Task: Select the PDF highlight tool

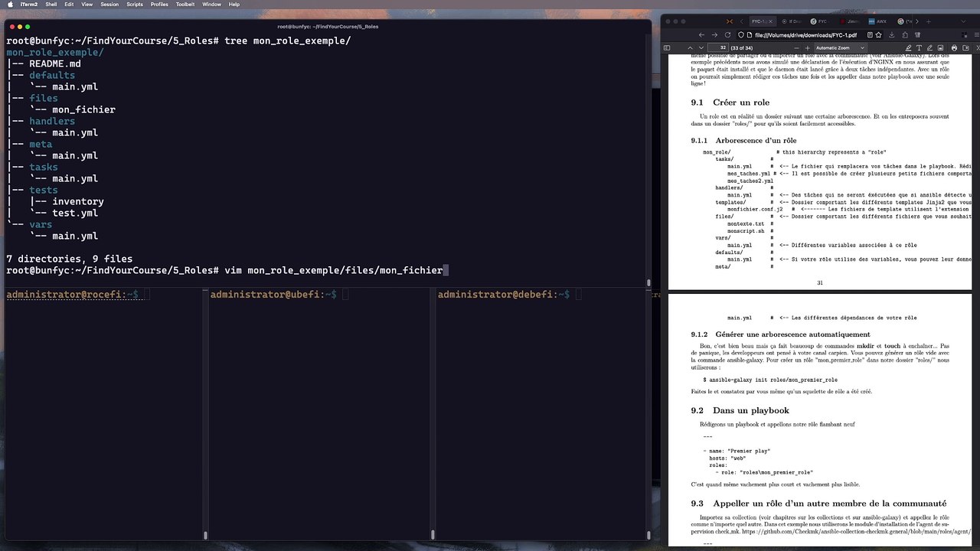Action: (x=908, y=47)
